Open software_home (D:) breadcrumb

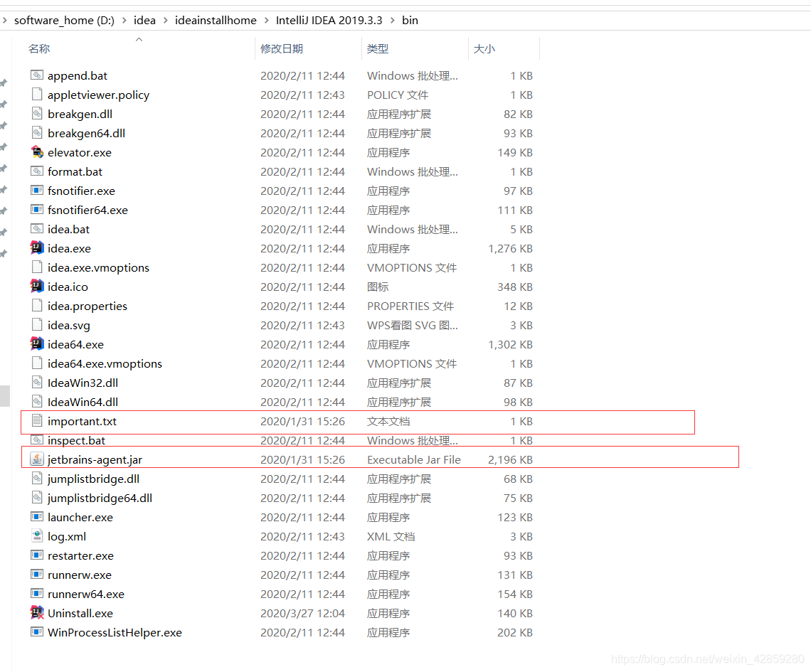(64, 20)
